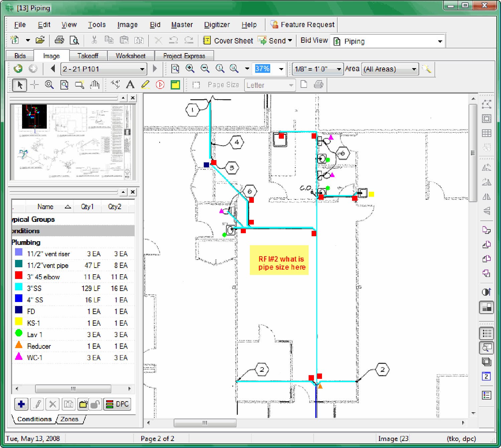Screen dimensions: 501x448
Task: Select the Text annotation A tool
Action: 130,85
